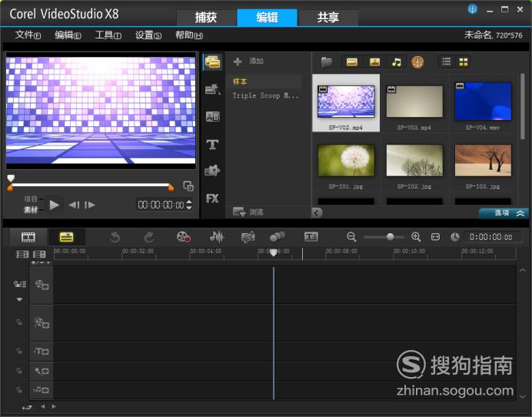This screenshot has width=532, height=417.
Task: Switch to Storyboard view
Action: click(x=28, y=237)
